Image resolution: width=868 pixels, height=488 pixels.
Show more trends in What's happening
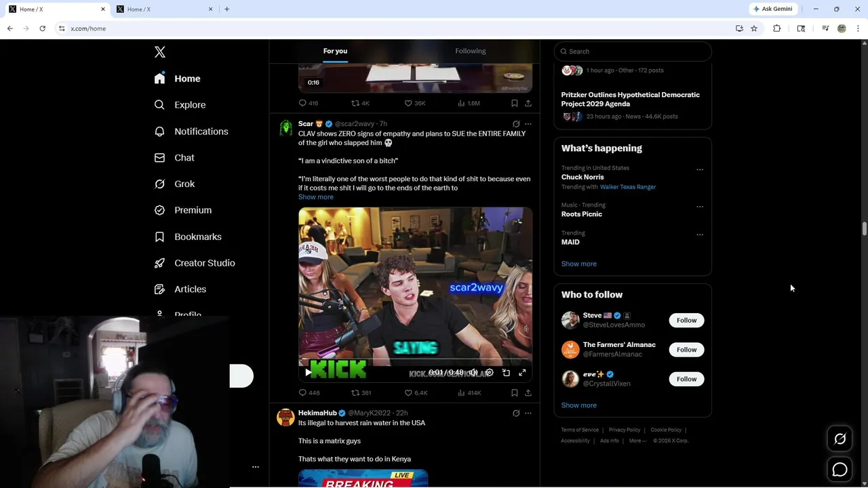[579, 264]
